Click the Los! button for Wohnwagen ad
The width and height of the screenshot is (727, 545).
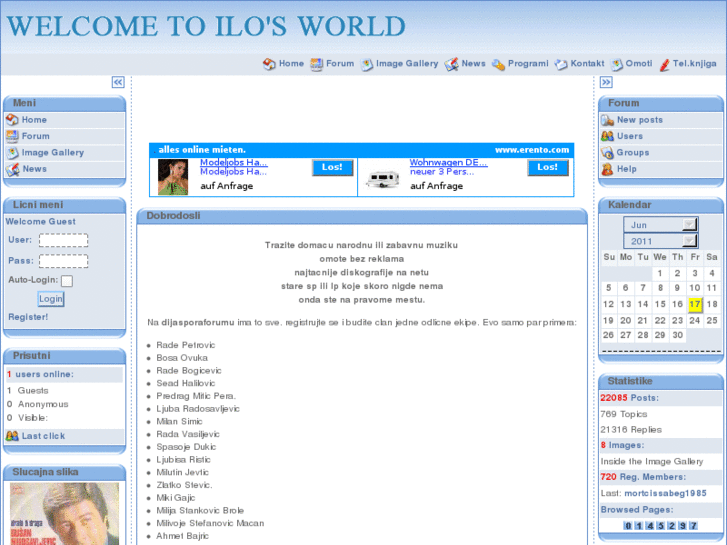tap(548, 167)
